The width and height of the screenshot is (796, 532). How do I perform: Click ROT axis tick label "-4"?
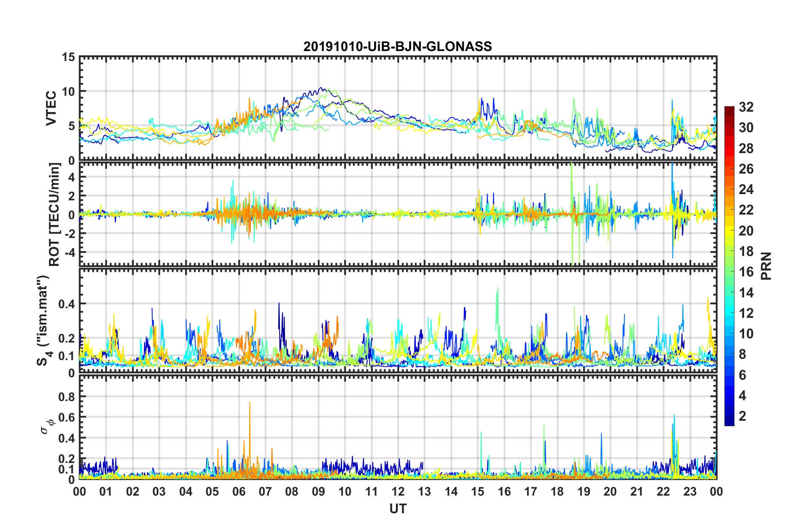click(x=69, y=252)
